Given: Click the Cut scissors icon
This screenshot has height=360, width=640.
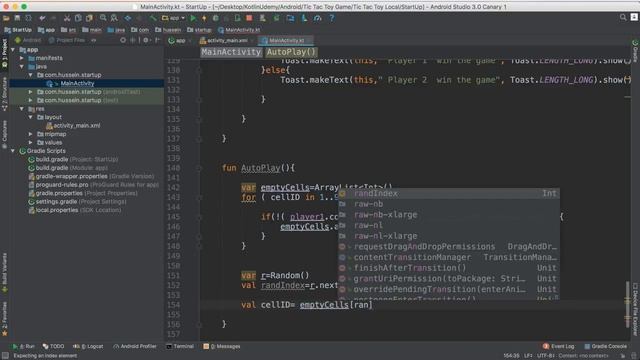Looking at the screenshot, I should click(67, 18).
